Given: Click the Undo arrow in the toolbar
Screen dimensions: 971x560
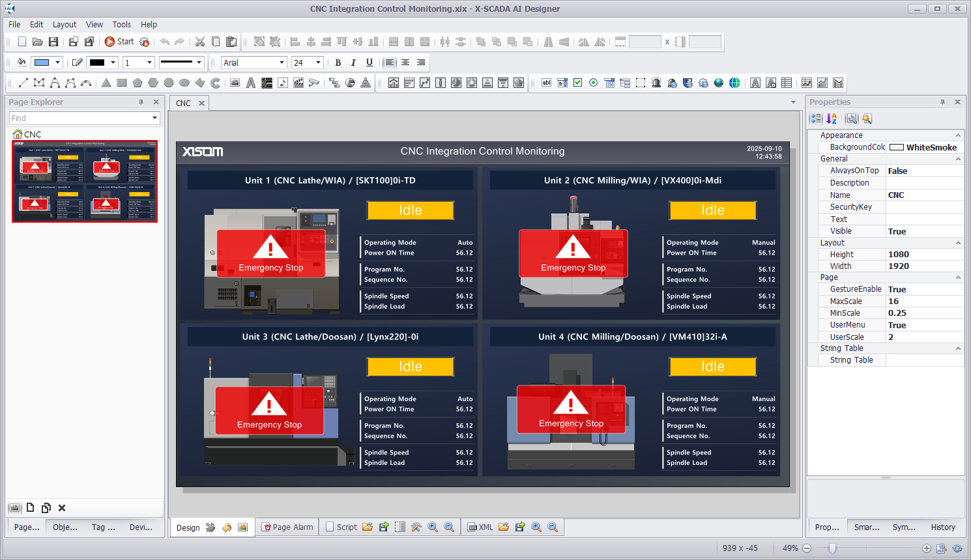Looking at the screenshot, I should tap(164, 42).
